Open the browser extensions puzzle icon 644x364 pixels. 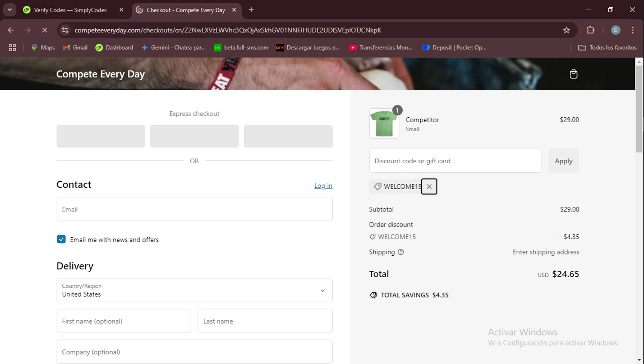click(590, 30)
